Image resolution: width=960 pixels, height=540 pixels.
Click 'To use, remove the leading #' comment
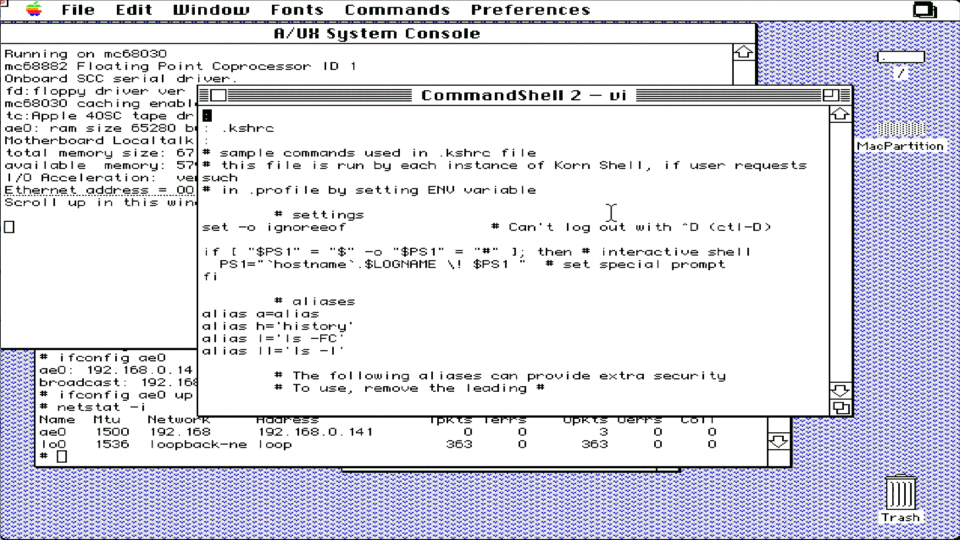(410, 388)
